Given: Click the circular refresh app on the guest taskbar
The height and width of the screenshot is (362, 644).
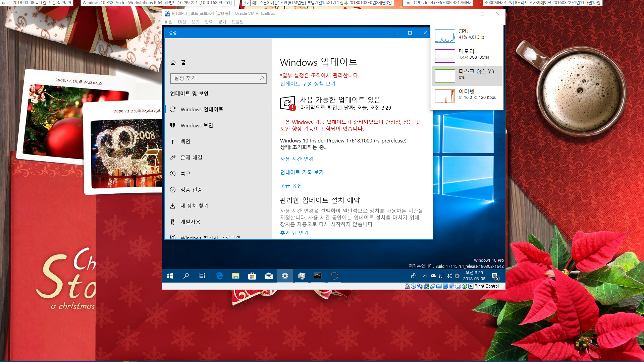Looking at the screenshot, I should click(x=334, y=276).
